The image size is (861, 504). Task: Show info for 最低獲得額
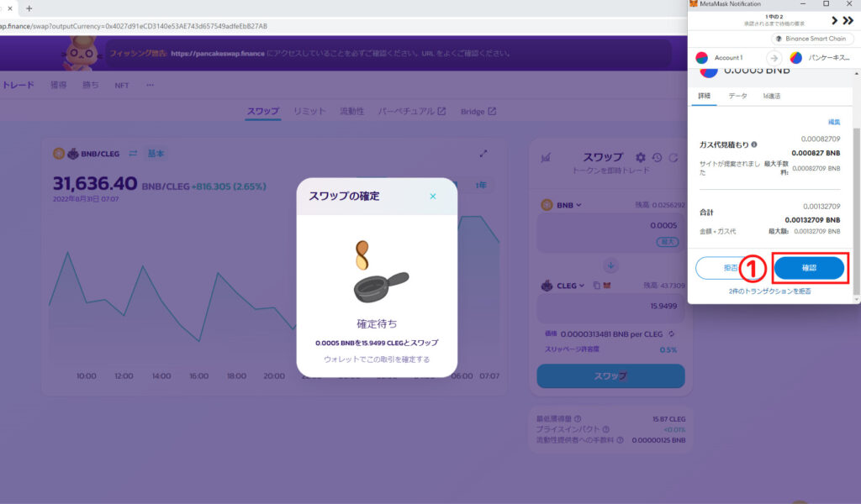click(x=578, y=419)
